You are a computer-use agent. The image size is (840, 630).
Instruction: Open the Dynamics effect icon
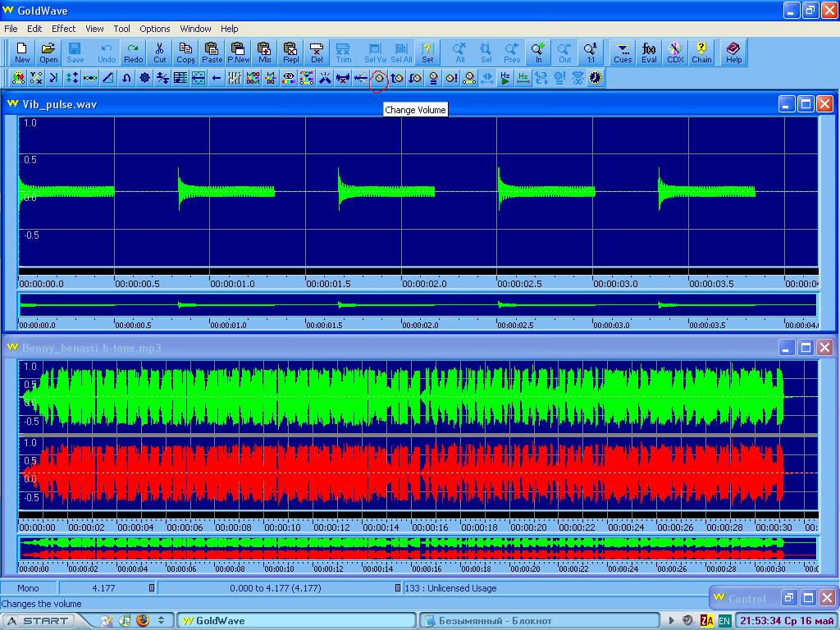click(36, 78)
